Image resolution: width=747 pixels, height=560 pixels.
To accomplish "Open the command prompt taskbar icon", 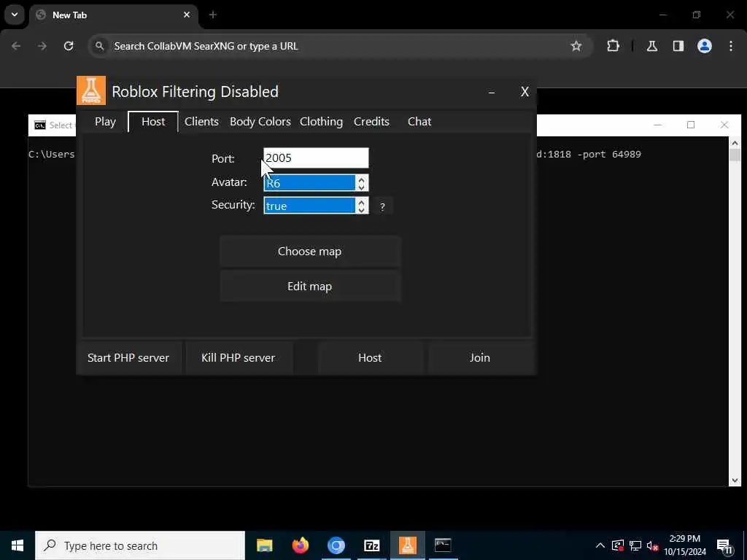I will click(x=443, y=545).
